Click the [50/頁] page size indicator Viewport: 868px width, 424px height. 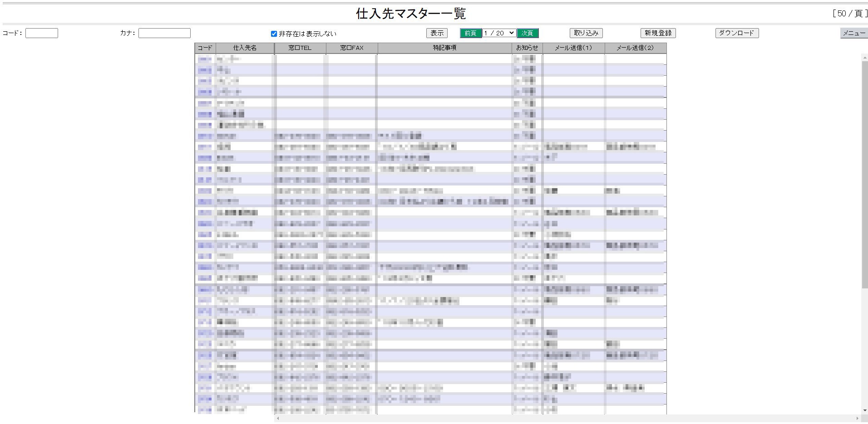tap(849, 14)
